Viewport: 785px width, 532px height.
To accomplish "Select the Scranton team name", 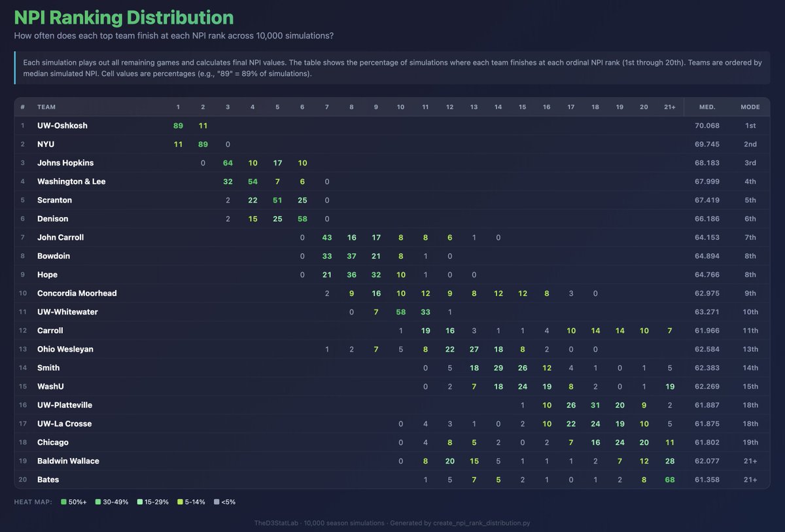I will click(x=54, y=200).
